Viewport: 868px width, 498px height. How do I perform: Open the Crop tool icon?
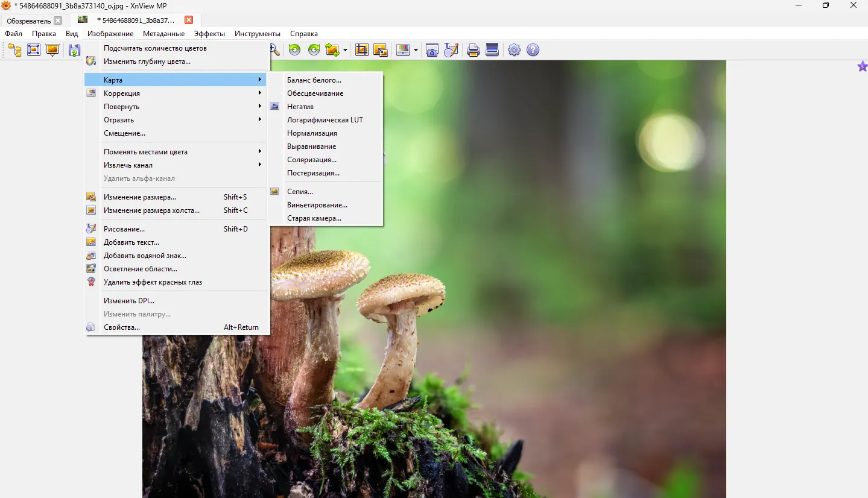point(361,50)
